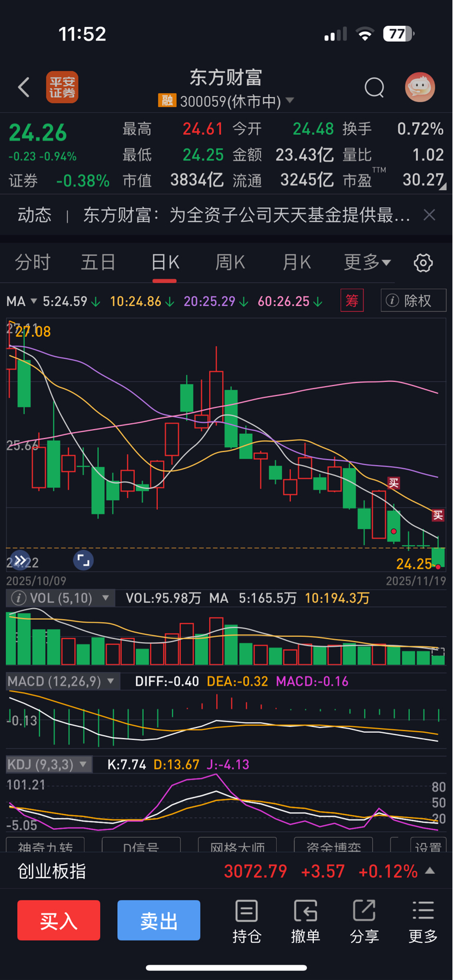
Task: Click the MA 60:26.25 value
Action: (x=290, y=301)
